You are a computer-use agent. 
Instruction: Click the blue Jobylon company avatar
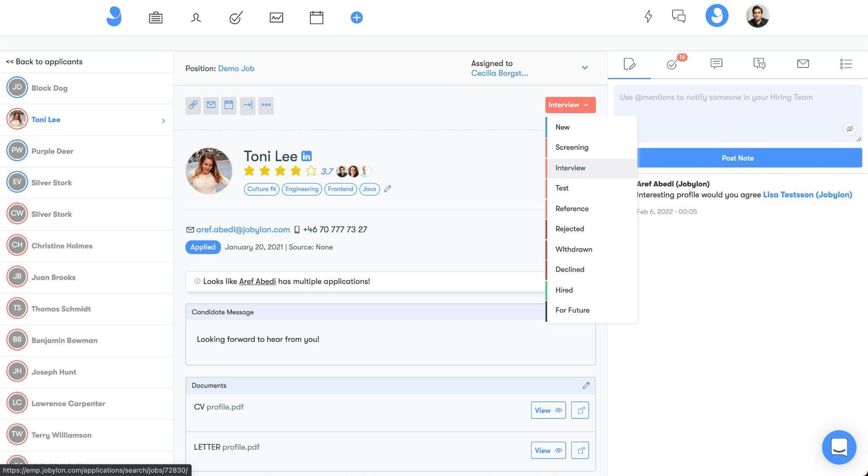[717, 16]
